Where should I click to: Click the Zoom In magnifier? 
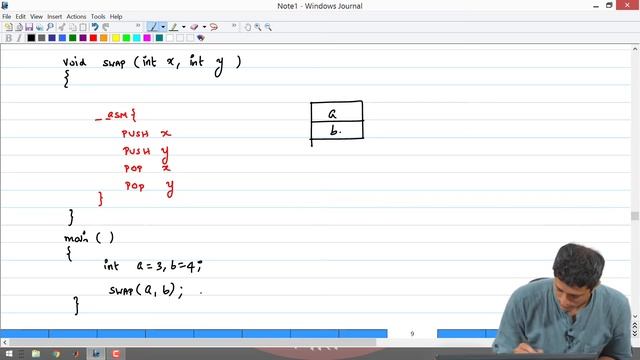pyautogui.click(x=258, y=27)
